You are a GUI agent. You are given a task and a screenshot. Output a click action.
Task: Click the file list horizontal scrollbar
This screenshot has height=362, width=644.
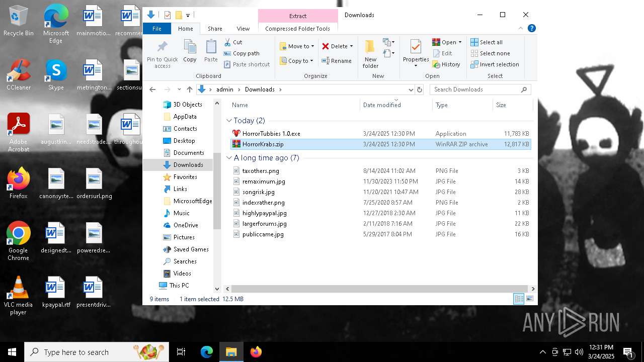click(380, 289)
